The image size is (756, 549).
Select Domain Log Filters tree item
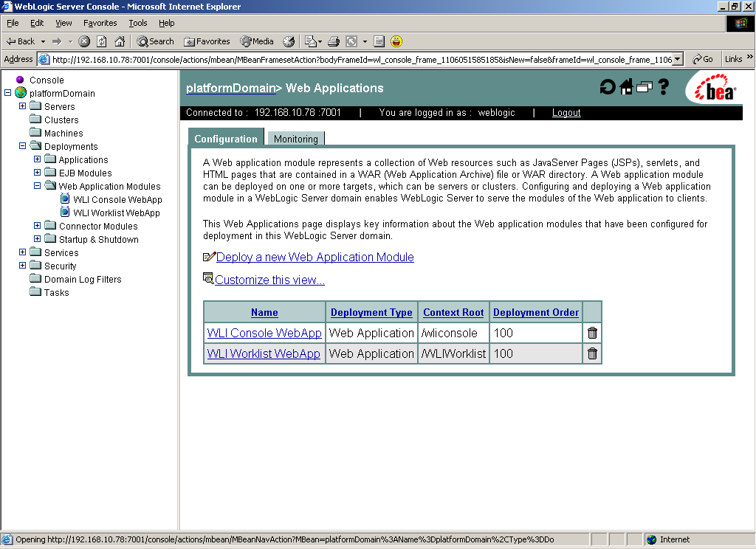[83, 279]
